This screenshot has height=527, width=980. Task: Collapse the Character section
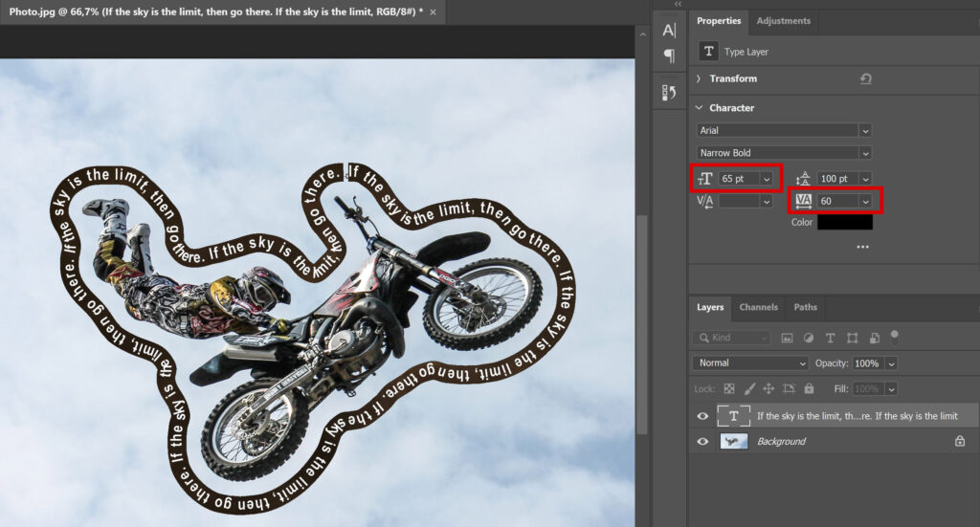[x=699, y=107]
